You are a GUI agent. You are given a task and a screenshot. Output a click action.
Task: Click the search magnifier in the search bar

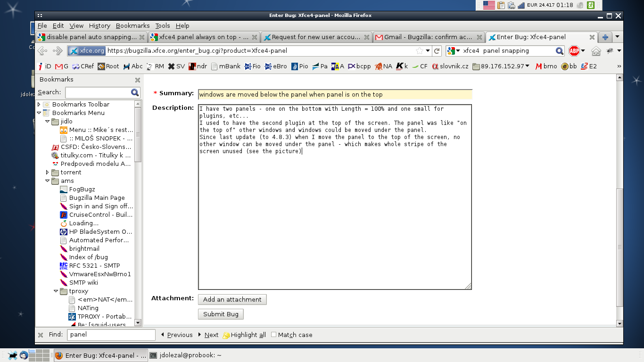pyautogui.click(x=559, y=51)
